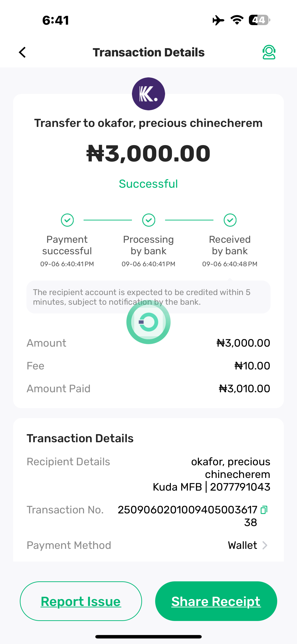Tap the battery indicator
The image size is (297, 644).
(x=259, y=20)
